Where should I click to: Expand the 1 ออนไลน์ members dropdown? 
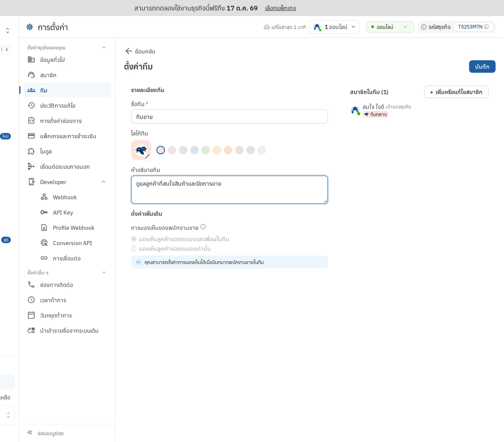tap(334, 27)
